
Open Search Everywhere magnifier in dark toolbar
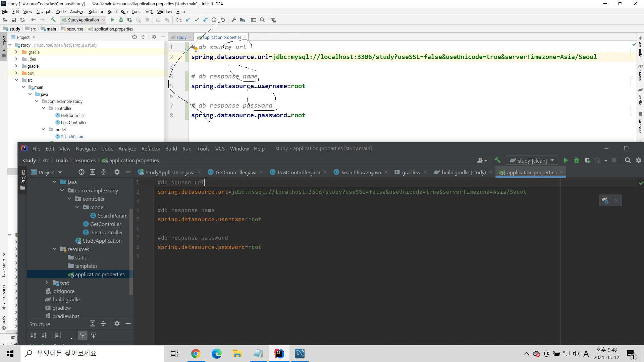pos(628,161)
